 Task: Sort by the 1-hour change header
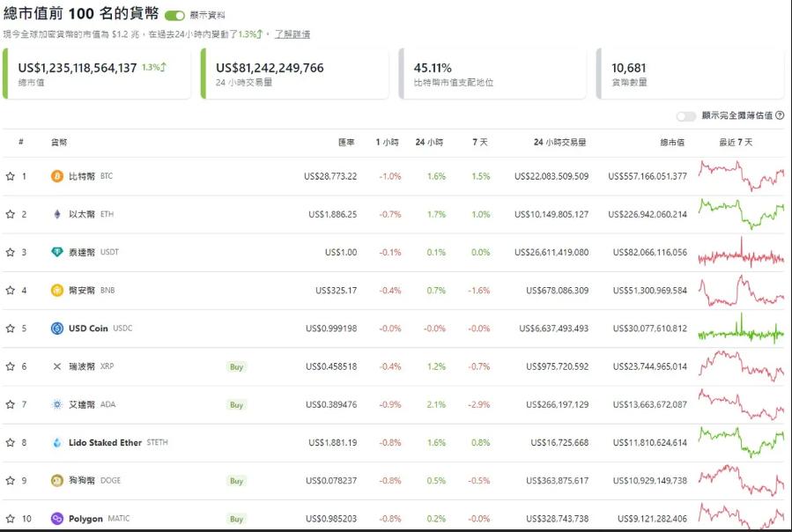click(x=387, y=143)
